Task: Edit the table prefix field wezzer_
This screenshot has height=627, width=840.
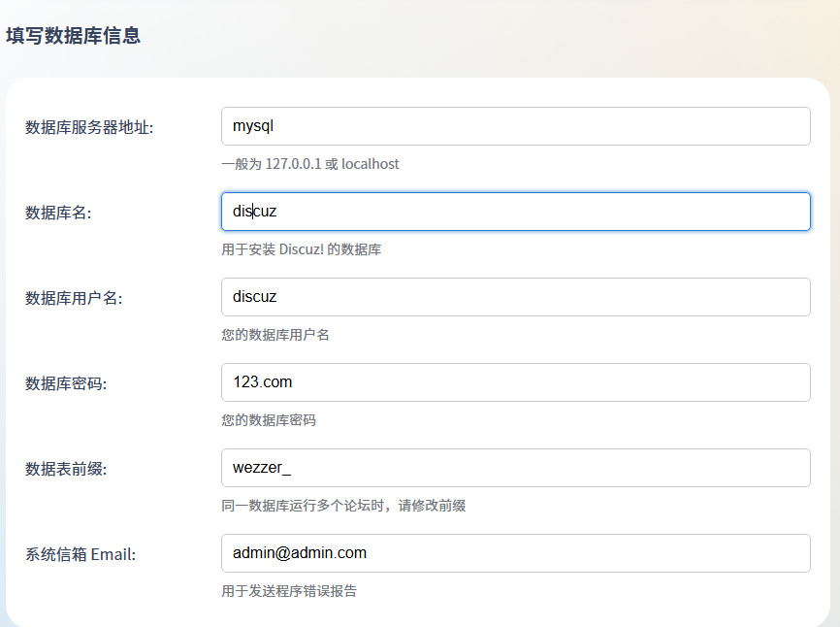Action: coord(515,468)
